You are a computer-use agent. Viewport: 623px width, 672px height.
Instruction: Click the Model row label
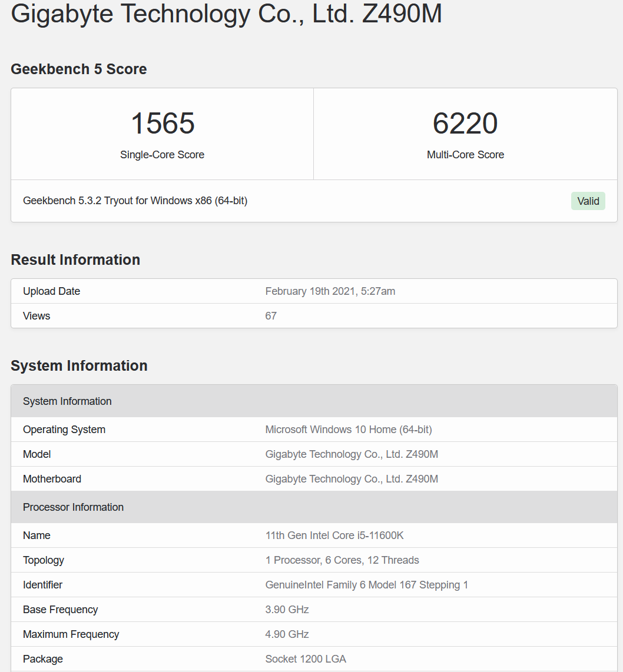pos(37,454)
